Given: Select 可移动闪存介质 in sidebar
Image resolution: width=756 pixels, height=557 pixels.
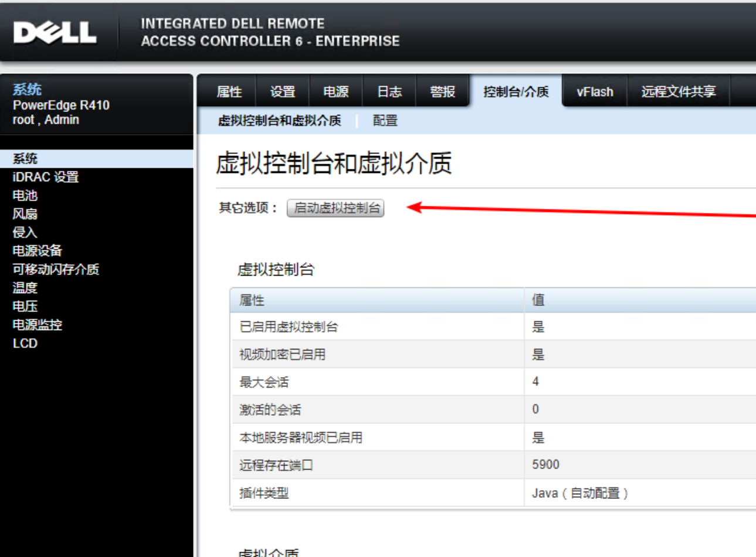Looking at the screenshot, I should 56,270.
